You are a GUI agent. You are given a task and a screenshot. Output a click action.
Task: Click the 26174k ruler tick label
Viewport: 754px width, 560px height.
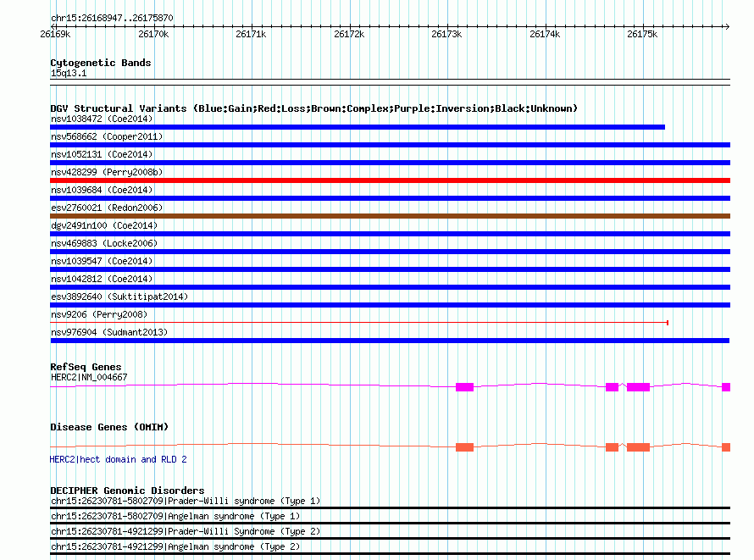[x=545, y=34]
